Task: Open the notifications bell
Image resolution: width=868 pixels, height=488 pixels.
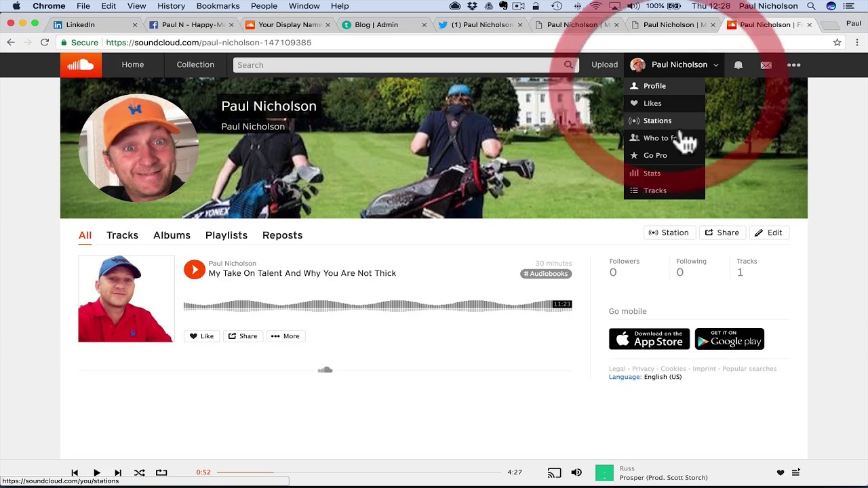Action: (738, 65)
